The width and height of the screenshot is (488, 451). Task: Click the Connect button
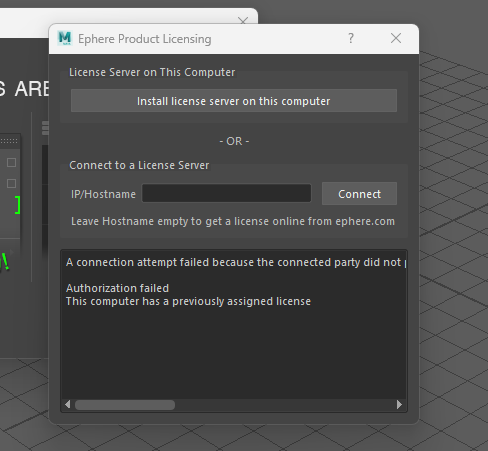click(359, 194)
